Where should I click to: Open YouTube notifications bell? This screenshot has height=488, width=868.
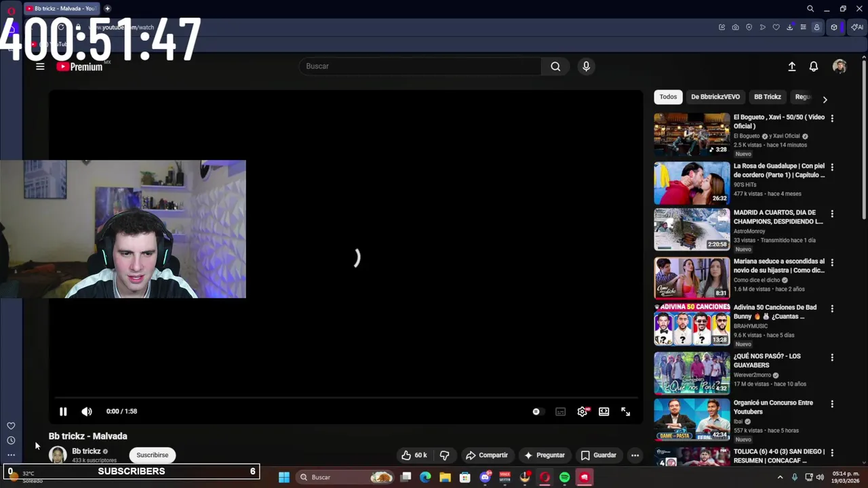coord(813,66)
